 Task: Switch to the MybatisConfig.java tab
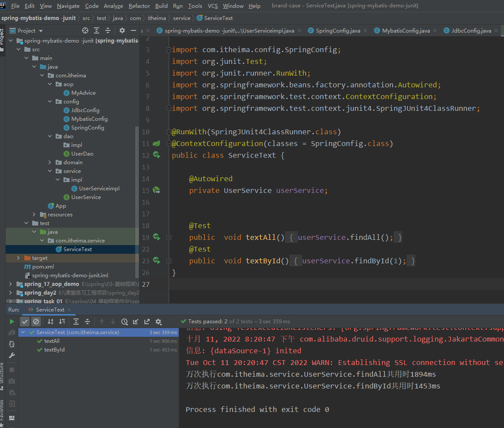click(405, 30)
